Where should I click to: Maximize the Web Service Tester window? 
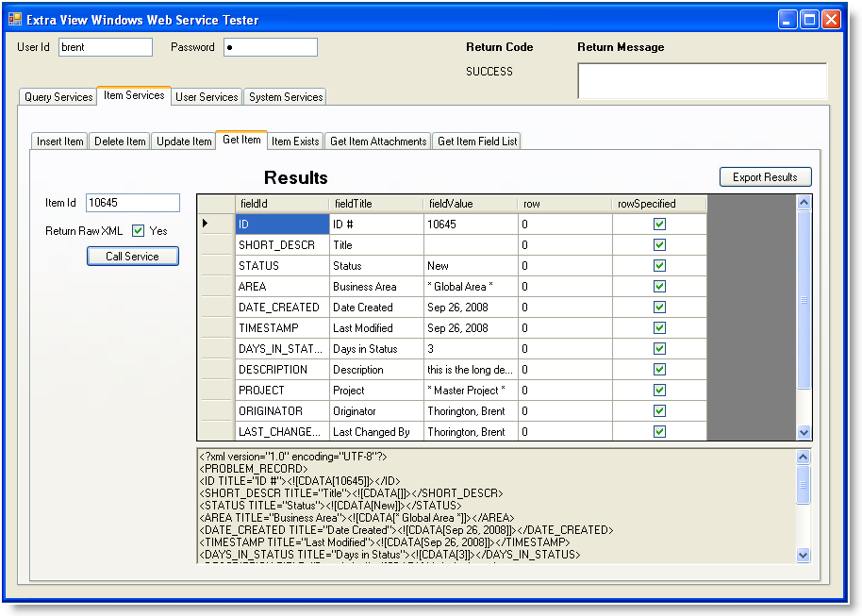click(809, 20)
